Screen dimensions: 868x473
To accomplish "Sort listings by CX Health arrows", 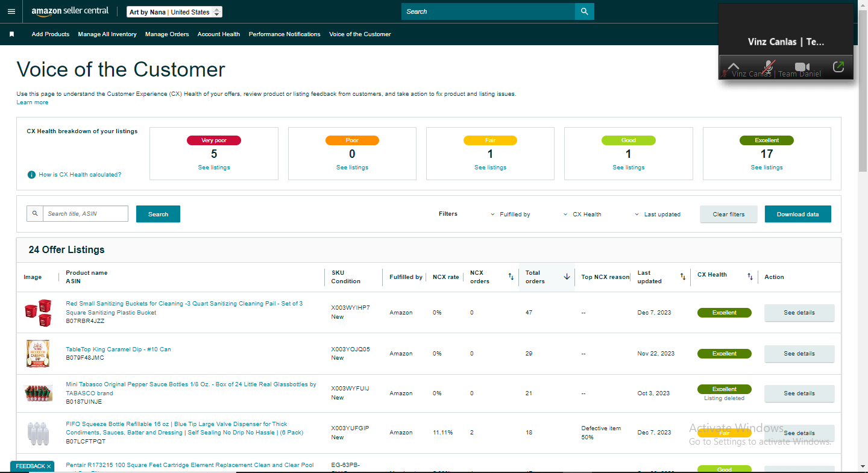I will click(x=750, y=277).
